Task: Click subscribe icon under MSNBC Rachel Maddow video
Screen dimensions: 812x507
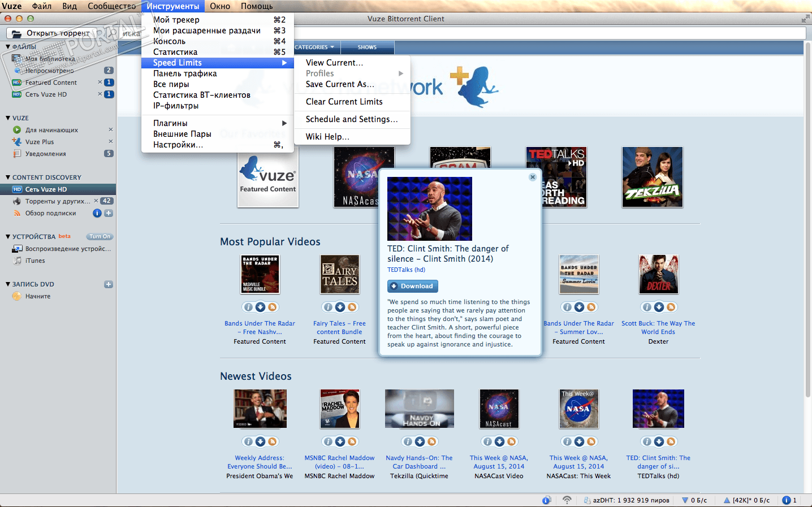Action: 352,441
